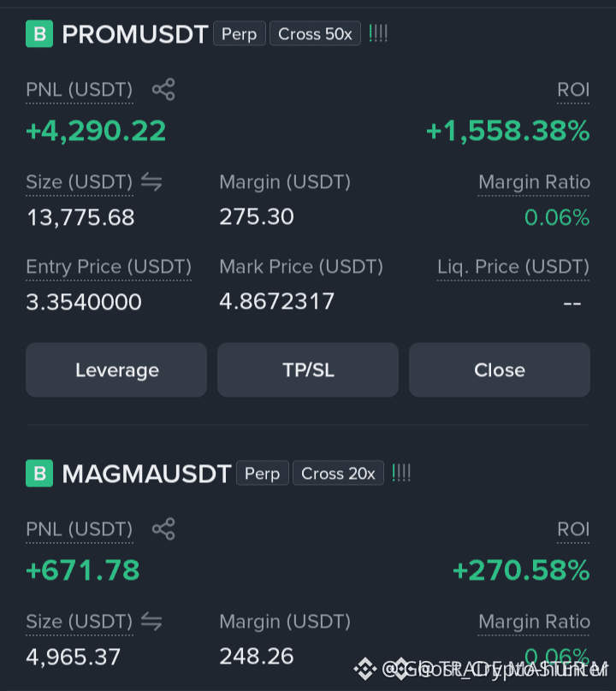
Task: Tap the green B badge beside MAGMAUSDT
Action: click(39, 473)
